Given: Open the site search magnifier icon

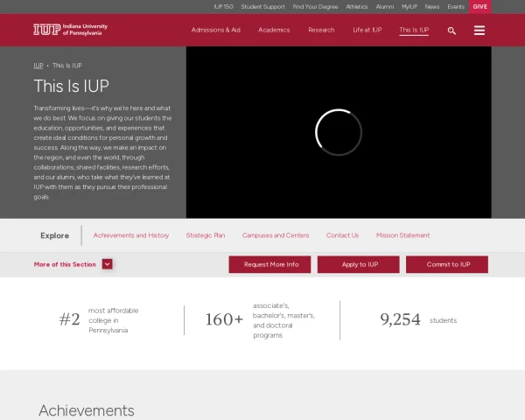Looking at the screenshot, I should [x=451, y=31].
